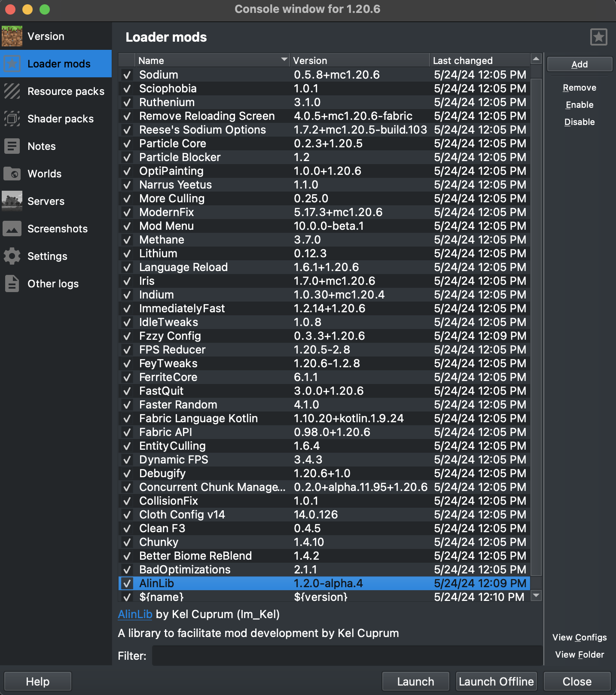Click the Add mod button
The image size is (616, 695).
click(x=579, y=64)
